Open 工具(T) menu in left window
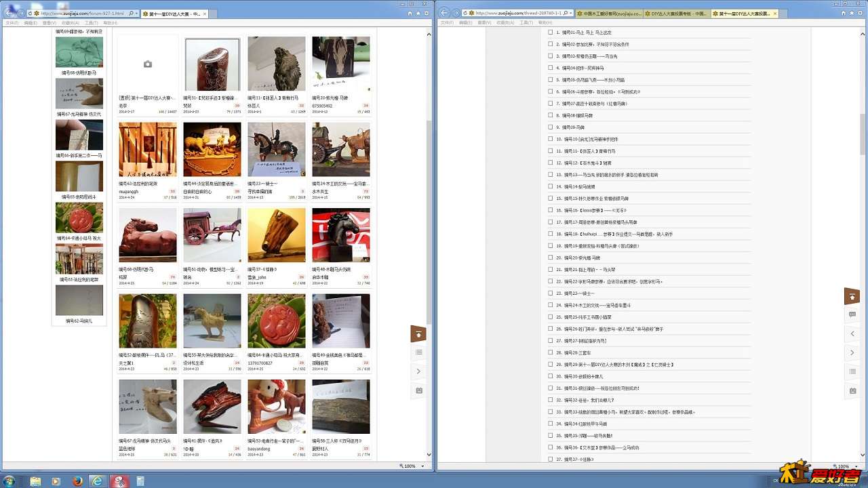Image resolution: width=868 pixels, height=488 pixels. 91,22
